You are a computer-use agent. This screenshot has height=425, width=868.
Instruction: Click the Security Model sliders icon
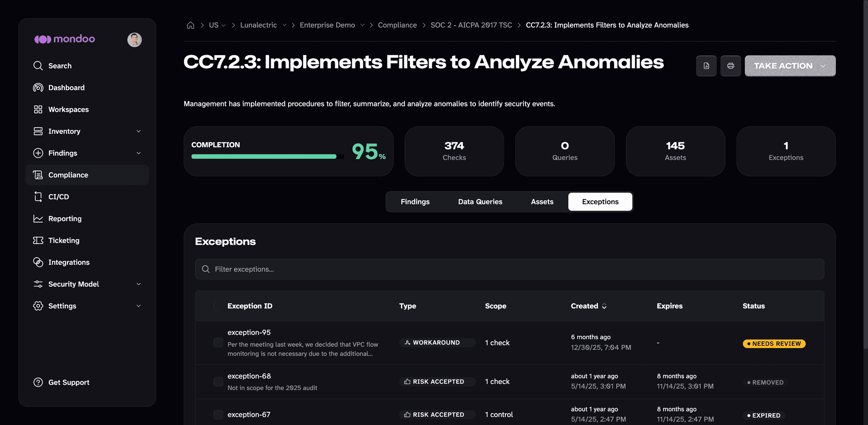(x=38, y=284)
